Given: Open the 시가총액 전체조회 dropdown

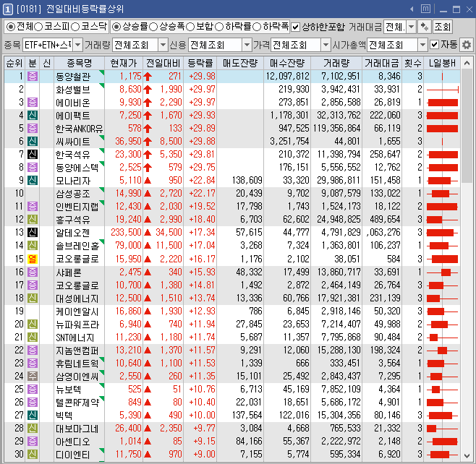Looking at the screenshot, I should (x=422, y=45).
